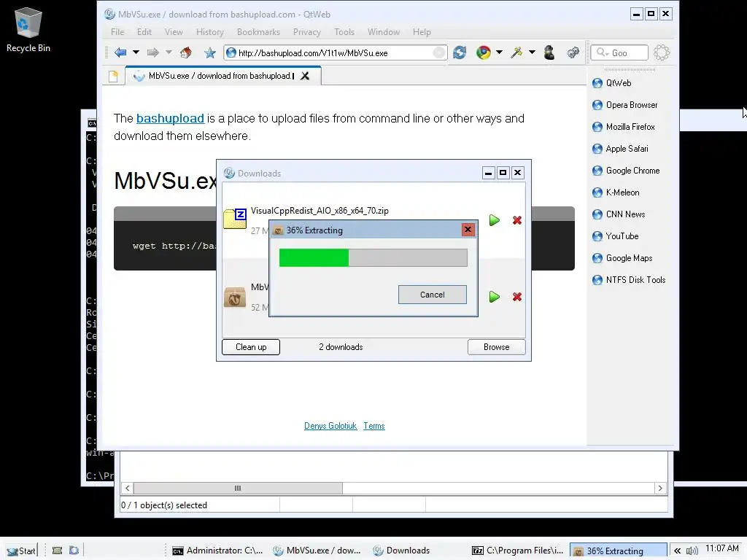Image resolution: width=747 pixels, height=560 pixels.
Task: Click the scroll left arrow in file manager
Action: [127, 488]
